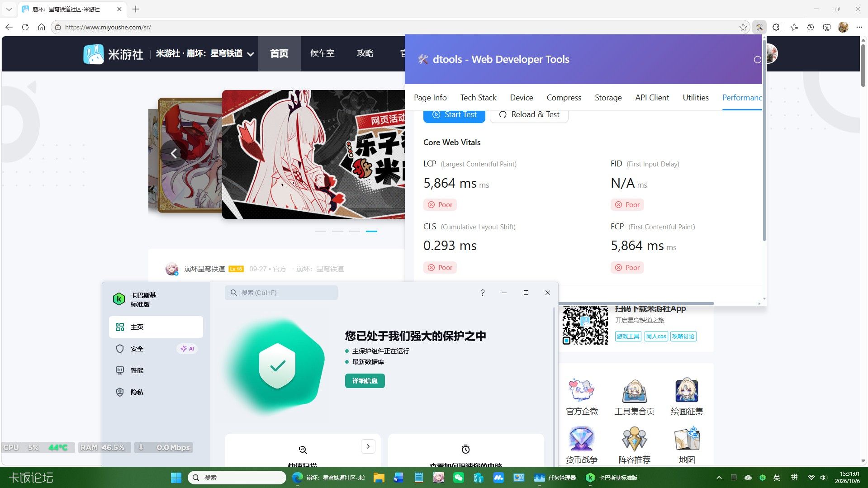The height and width of the screenshot is (488, 868).
Task: Open Kaspersky help question mark
Action: [483, 293]
